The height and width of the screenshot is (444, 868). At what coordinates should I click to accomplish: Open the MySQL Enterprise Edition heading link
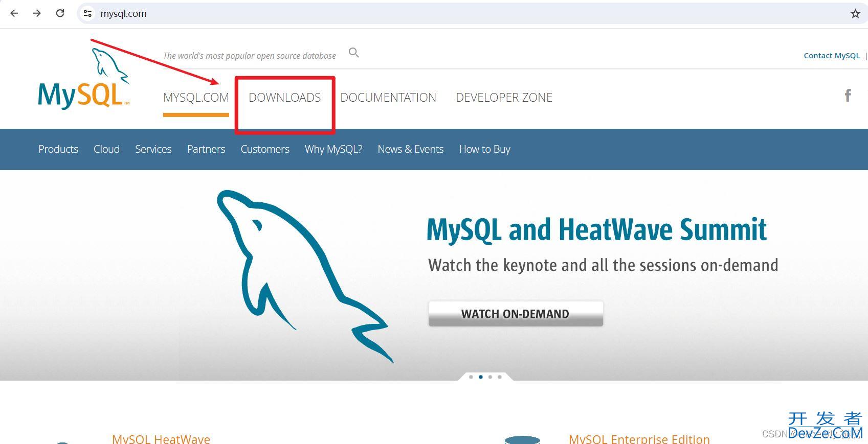(639, 439)
